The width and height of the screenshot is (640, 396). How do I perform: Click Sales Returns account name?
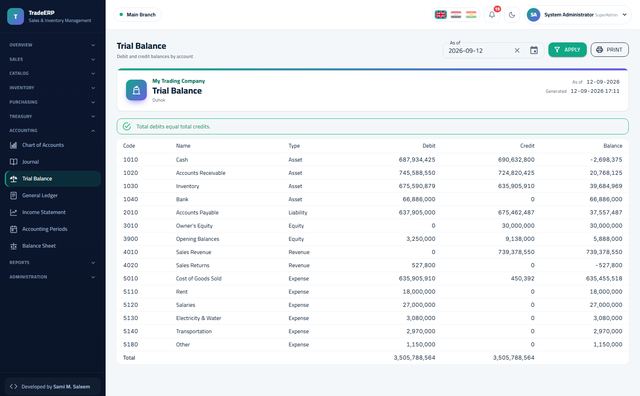pos(193,265)
